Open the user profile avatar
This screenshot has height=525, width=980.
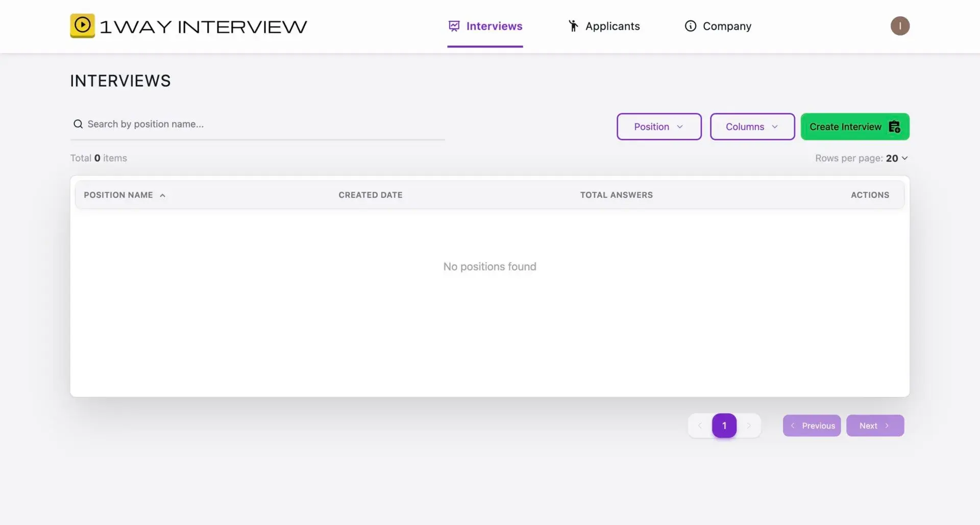click(900, 26)
